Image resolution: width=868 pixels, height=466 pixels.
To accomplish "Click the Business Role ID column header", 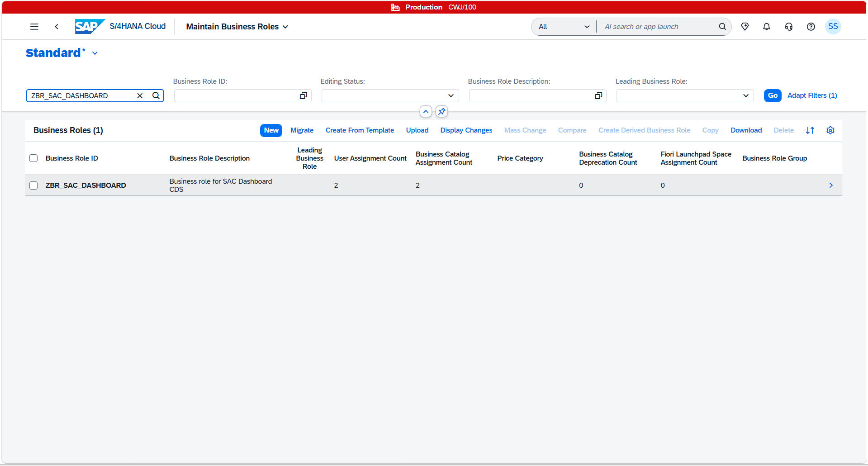I will [72, 158].
